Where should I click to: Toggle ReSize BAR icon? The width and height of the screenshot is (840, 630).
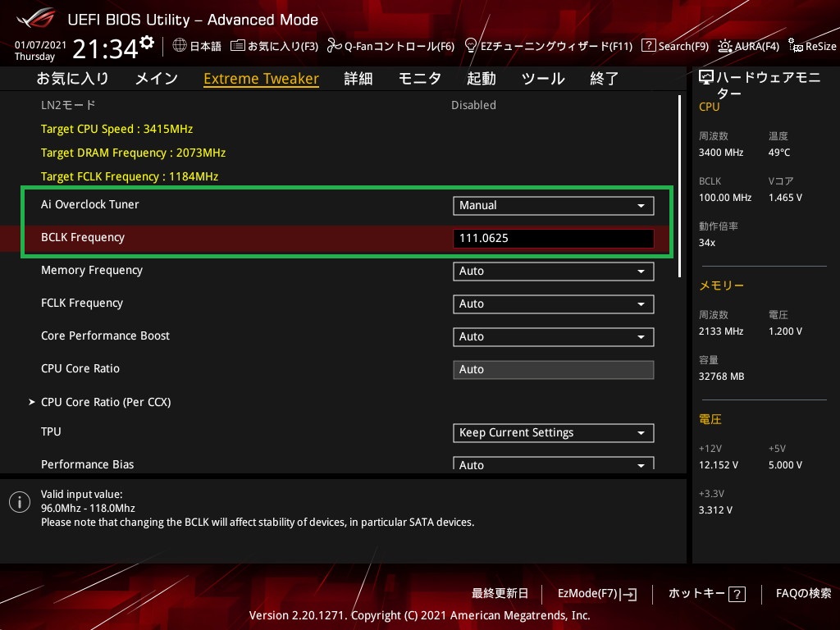(x=795, y=46)
